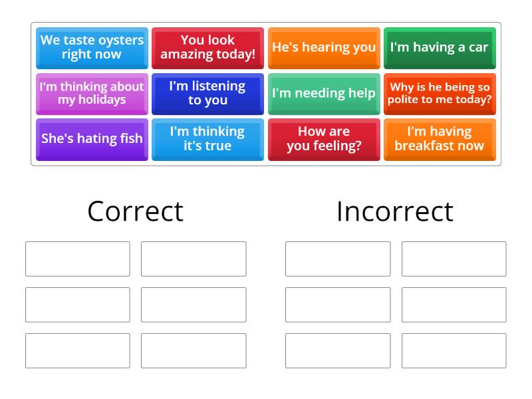Click the purple tile in the bottom row
Screen dimensions: 532x399
point(91,139)
